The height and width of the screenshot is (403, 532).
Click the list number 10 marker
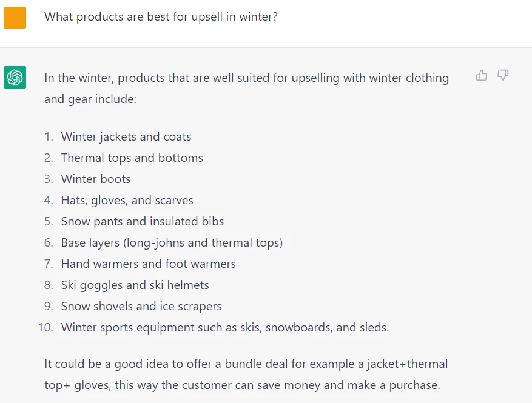pyautogui.click(x=45, y=328)
